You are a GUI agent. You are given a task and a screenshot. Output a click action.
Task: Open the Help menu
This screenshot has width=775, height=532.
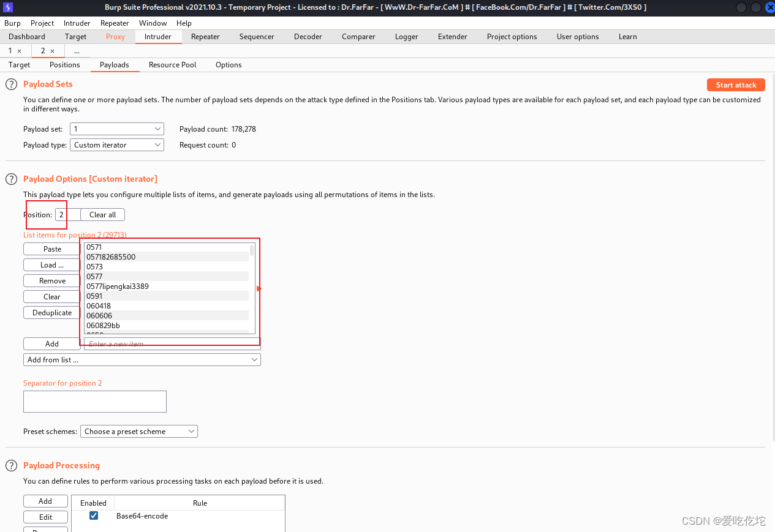(x=184, y=23)
